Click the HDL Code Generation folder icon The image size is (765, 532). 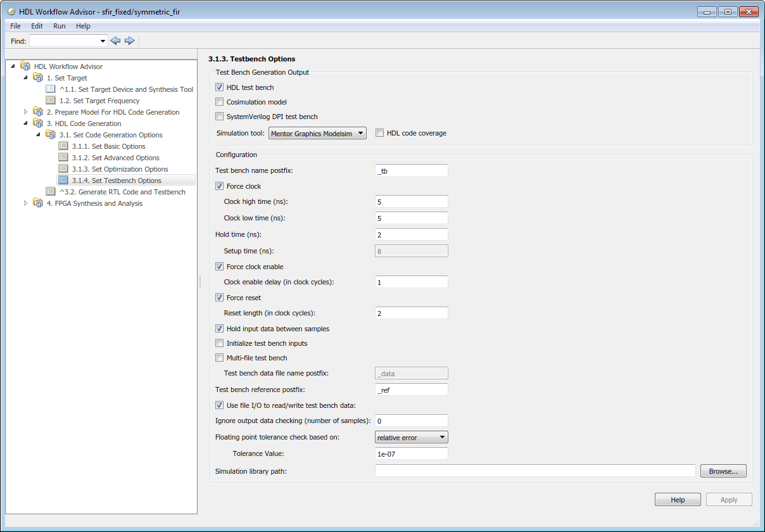click(x=38, y=123)
